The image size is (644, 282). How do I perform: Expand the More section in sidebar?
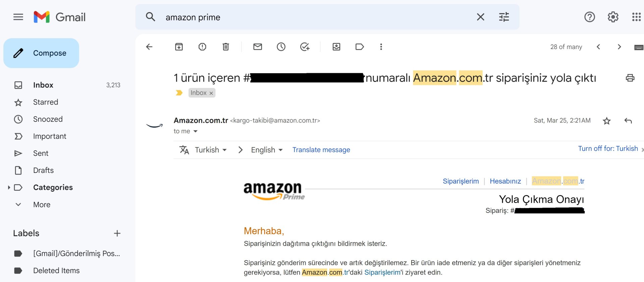[42, 204]
